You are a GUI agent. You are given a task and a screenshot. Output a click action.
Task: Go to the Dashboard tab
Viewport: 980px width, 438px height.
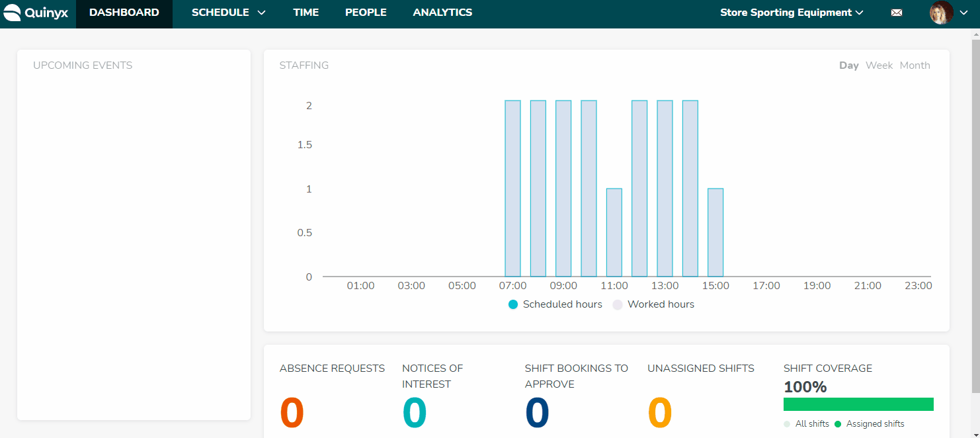tap(124, 13)
